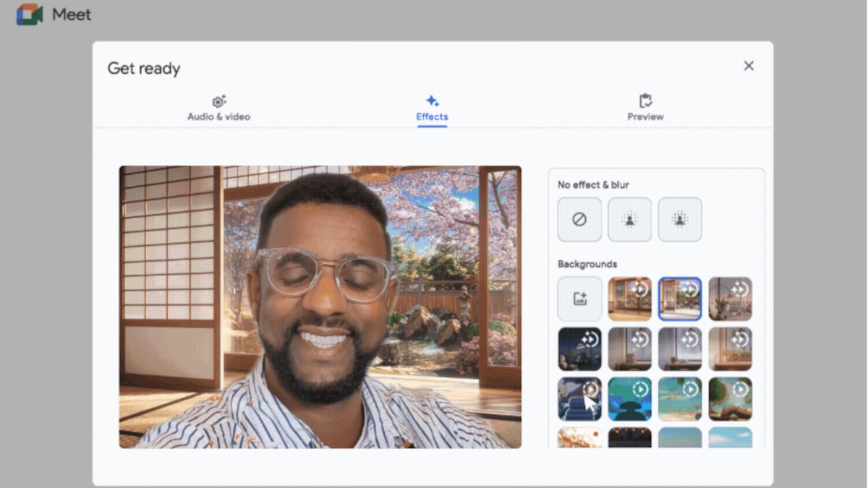Viewport: 868px width, 488px height.
Task: Click the blue-outlined selected cherry blossom background
Action: click(x=680, y=299)
